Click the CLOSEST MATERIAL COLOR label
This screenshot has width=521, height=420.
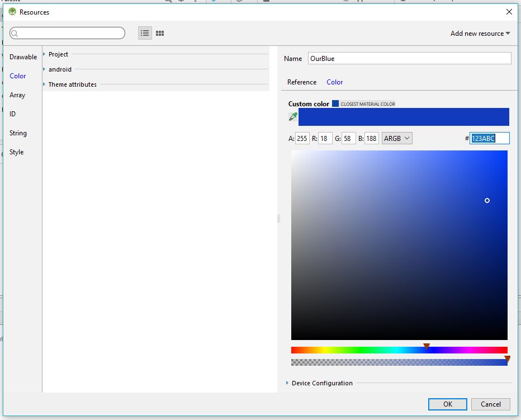coord(368,104)
